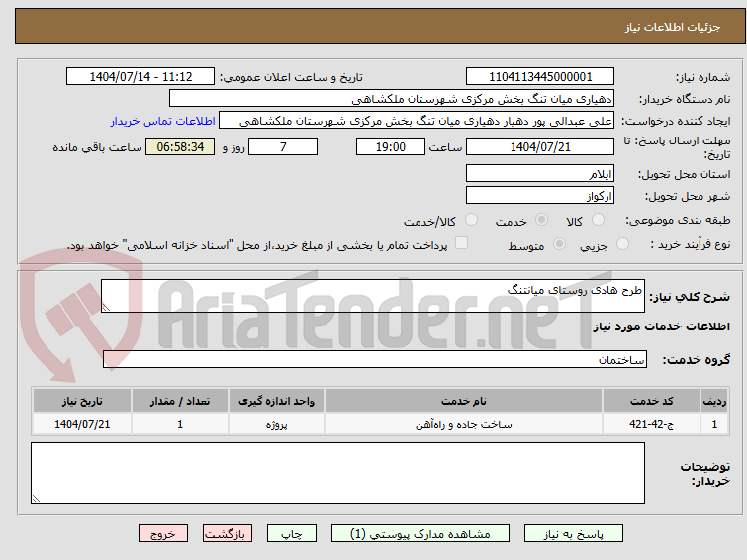747x560 pixels.
Task: Click the نوع فرآیند خرید label
Action: pyautogui.click(x=690, y=244)
